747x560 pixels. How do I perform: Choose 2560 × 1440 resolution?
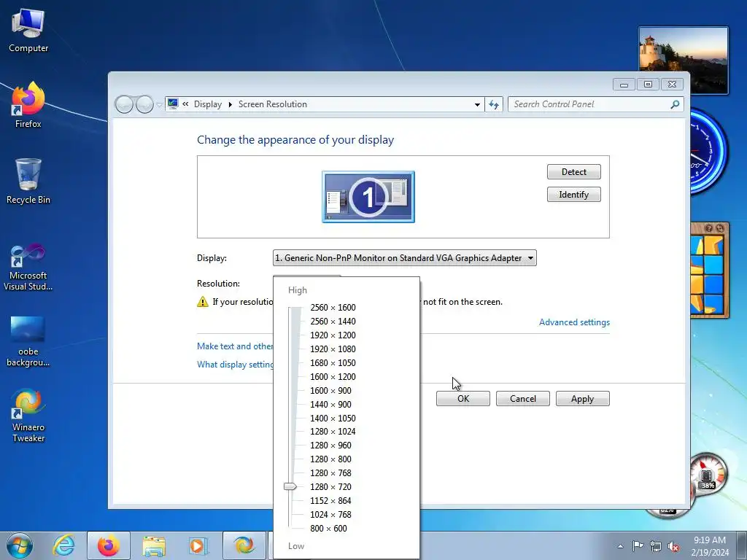[333, 322]
